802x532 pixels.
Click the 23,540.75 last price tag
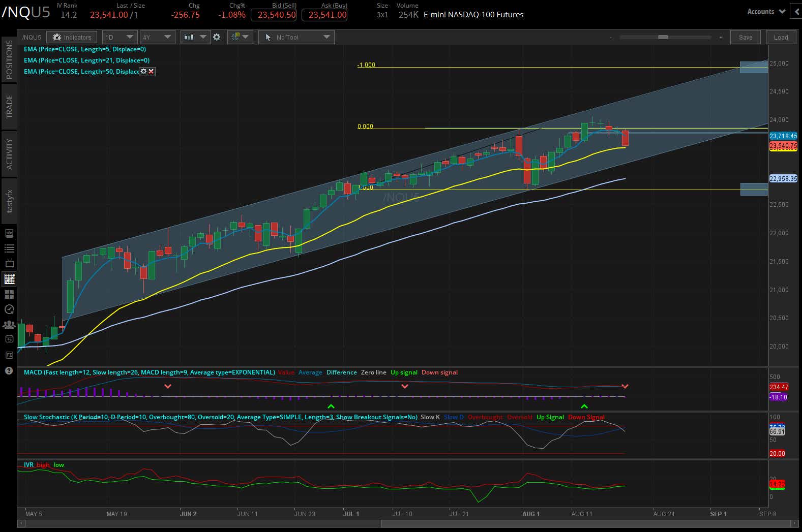coord(783,146)
